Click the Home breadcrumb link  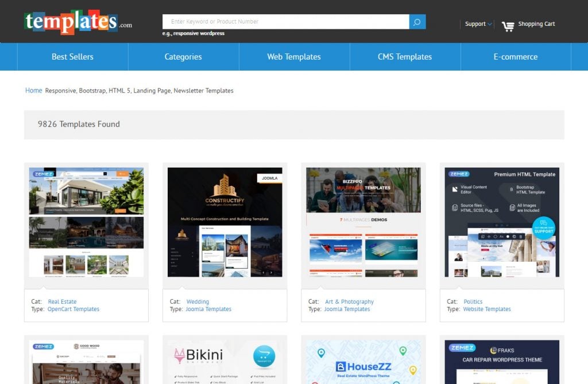pyautogui.click(x=33, y=91)
